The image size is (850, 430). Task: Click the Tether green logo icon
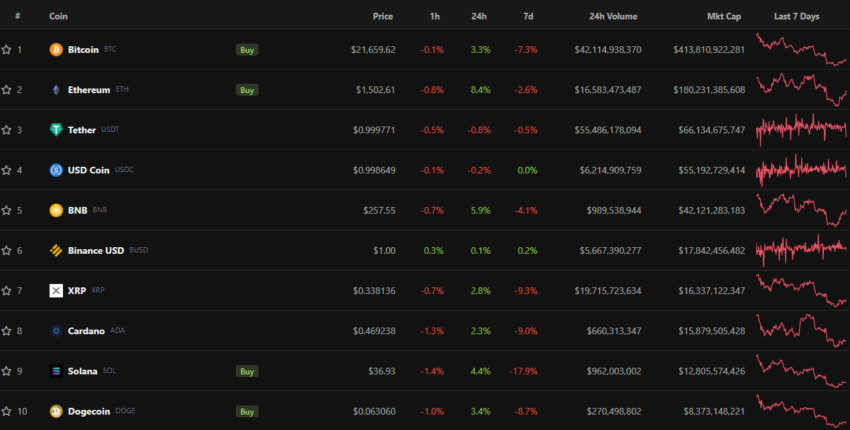click(x=56, y=130)
